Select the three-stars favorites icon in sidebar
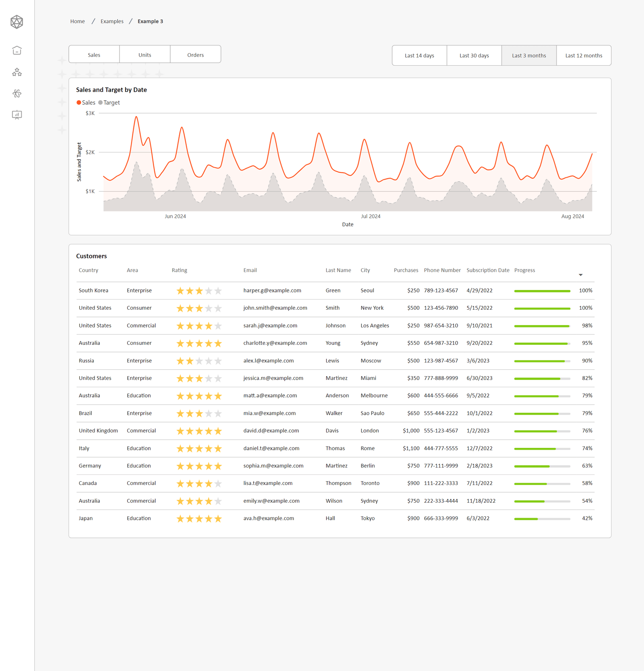 pyautogui.click(x=17, y=72)
